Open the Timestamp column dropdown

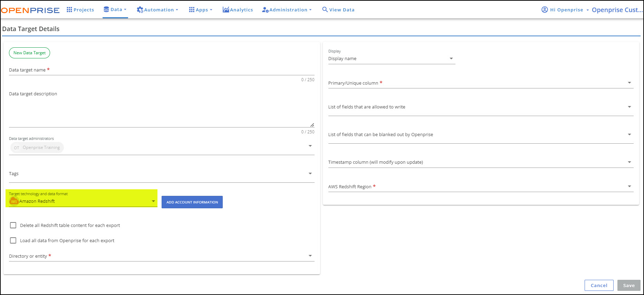[629, 162]
